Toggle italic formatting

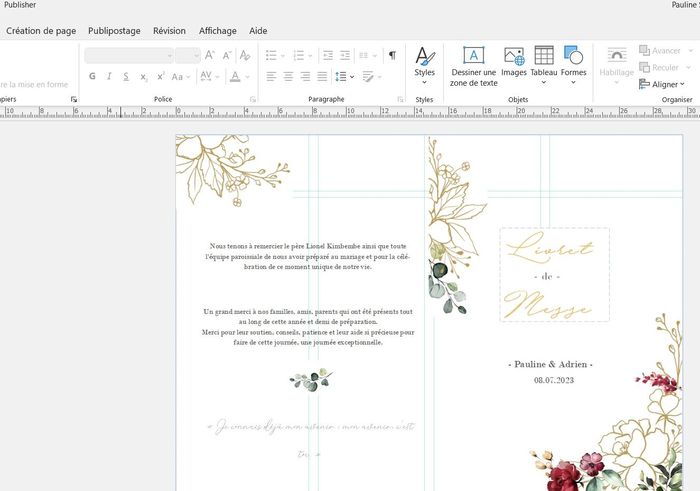pyautogui.click(x=109, y=76)
